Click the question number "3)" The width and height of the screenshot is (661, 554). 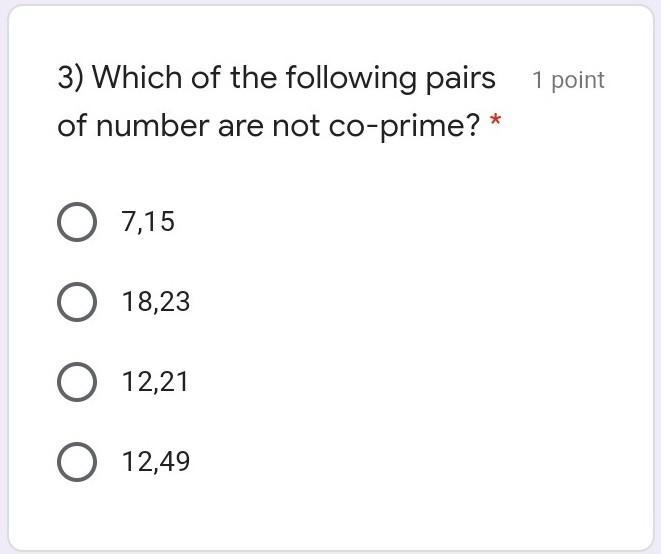[70, 78]
